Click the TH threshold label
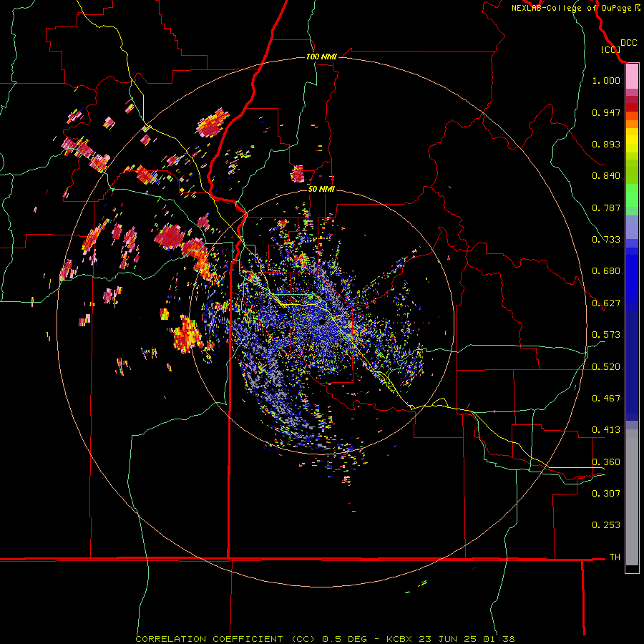644x644 pixels. [615, 557]
